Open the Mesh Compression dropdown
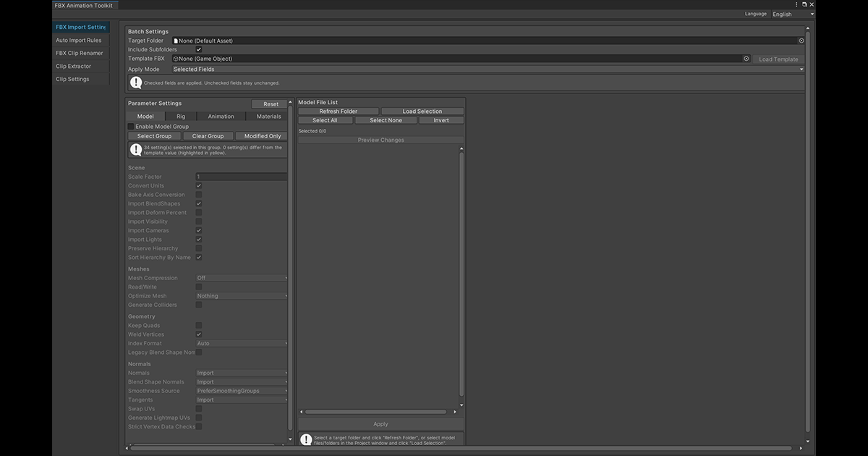 (242, 278)
